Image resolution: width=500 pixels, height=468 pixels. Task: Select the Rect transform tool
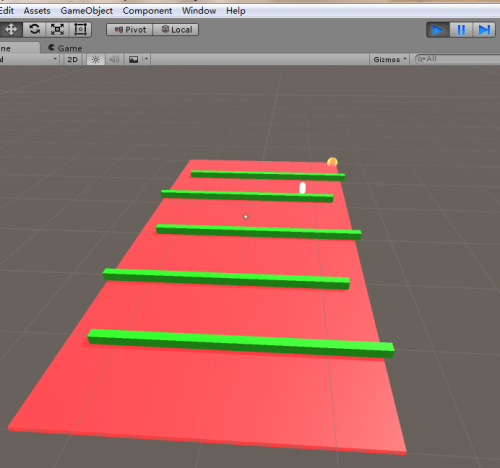click(x=80, y=30)
